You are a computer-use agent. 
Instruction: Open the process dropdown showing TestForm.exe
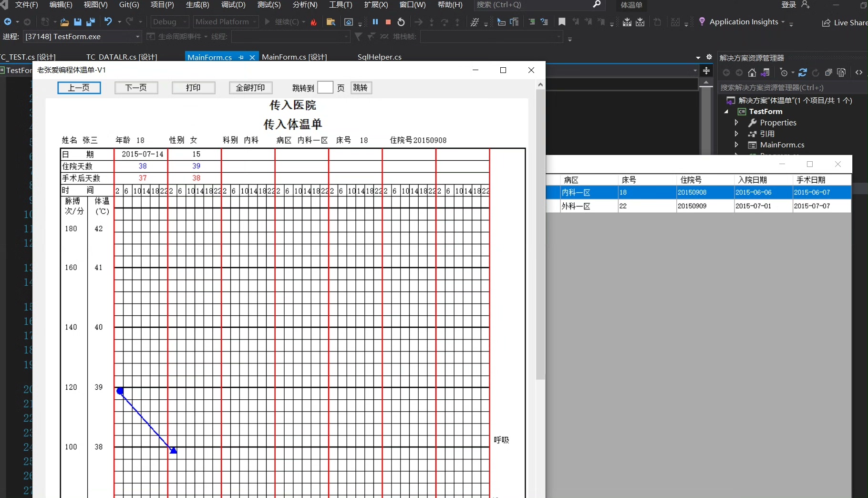pyautogui.click(x=137, y=37)
